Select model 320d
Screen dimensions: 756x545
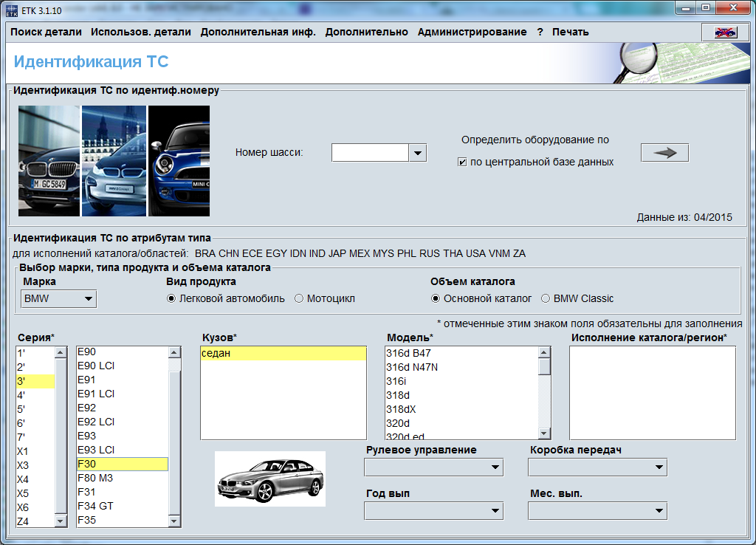[x=462, y=423]
